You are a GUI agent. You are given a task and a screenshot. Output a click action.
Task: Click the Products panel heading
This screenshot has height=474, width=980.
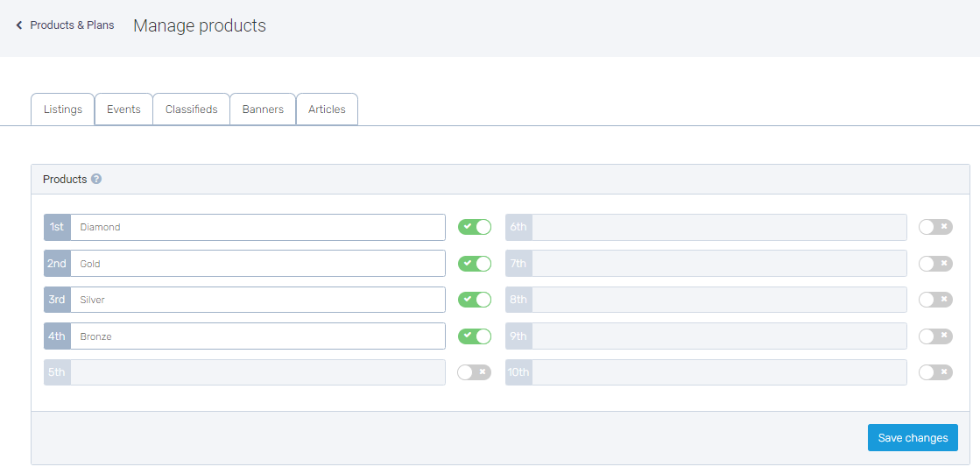pyautogui.click(x=65, y=179)
